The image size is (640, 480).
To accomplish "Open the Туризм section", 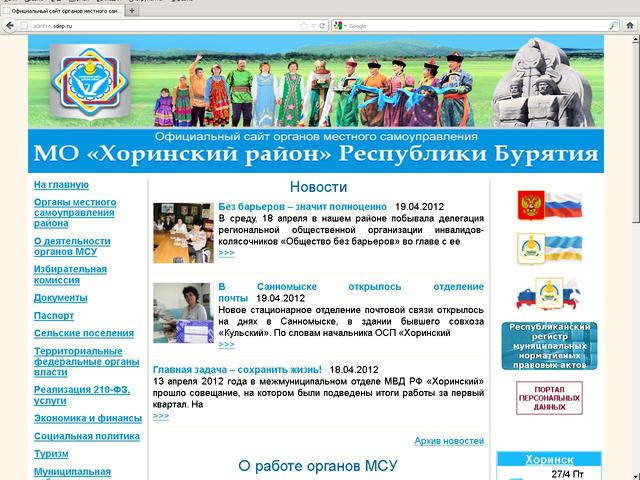I will (x=51, y=454).
